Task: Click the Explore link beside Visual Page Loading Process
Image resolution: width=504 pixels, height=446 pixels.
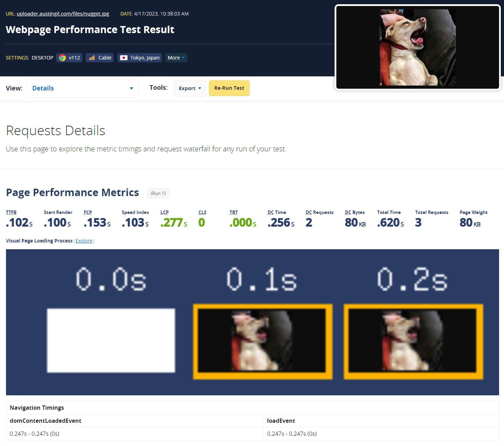Action: tap(84, 241)
